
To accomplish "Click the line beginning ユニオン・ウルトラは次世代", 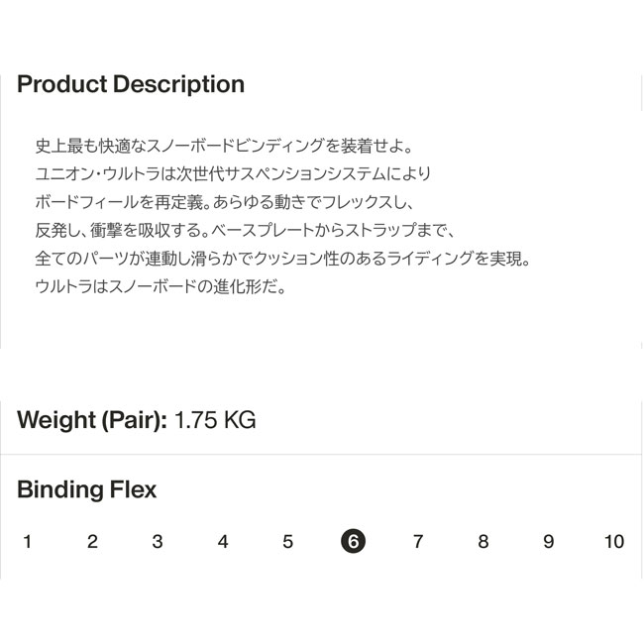I will click(x=233, y=173).
